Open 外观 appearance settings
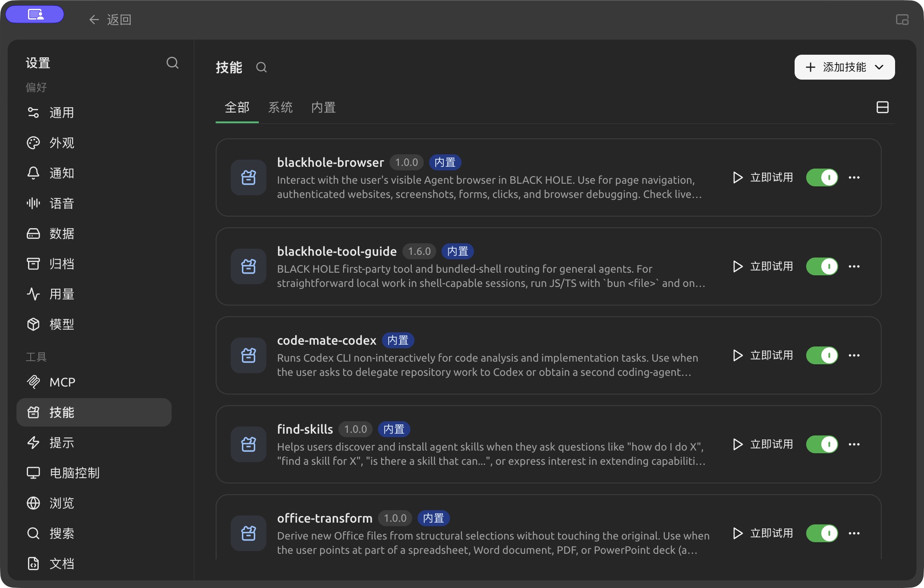Image resolution: width=924 pixels, height=588 pixels. pyautogui.click(x=94, y=143)
